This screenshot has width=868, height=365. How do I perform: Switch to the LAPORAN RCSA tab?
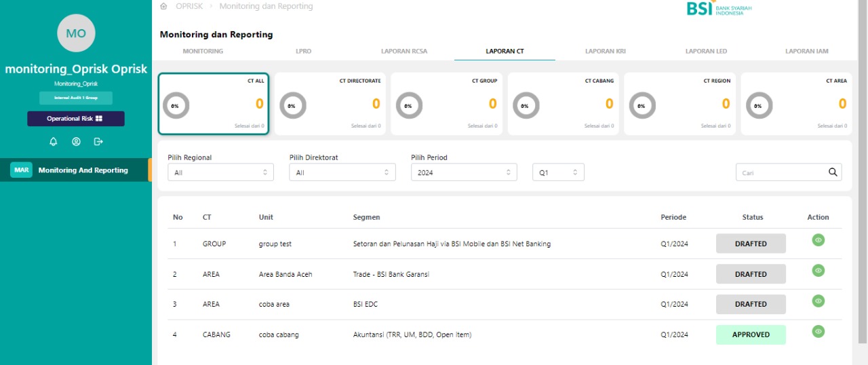pyautogui.click(x=404, y=51)
